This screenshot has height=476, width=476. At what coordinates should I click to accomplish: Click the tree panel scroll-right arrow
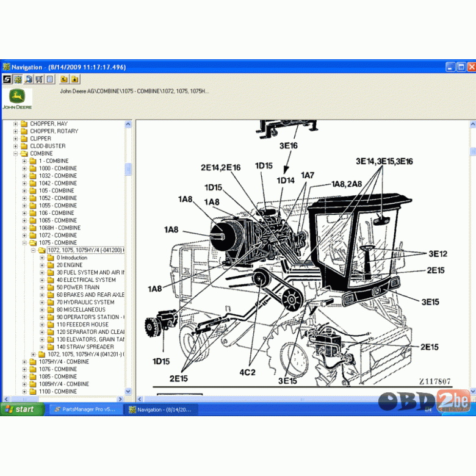pos(120,399)
